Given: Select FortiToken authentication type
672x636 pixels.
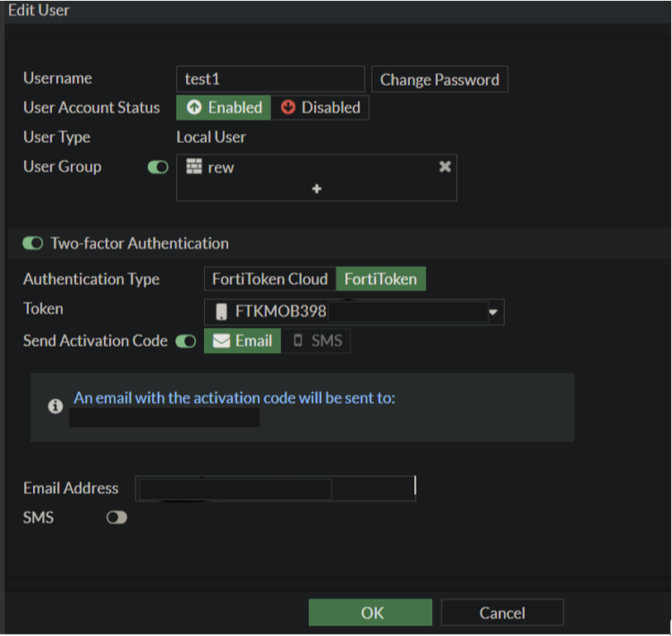Looking at the screenshot, I should [x=380, y=279].
